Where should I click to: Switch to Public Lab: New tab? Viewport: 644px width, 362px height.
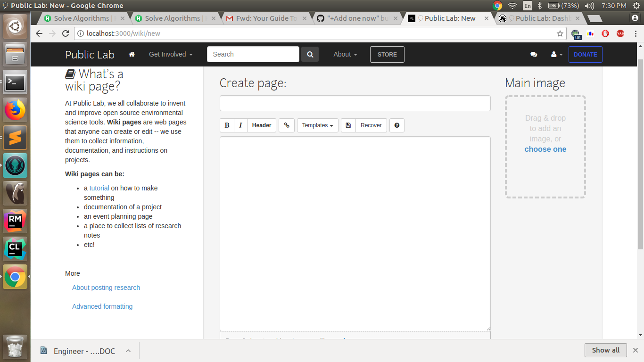point(449,18)
